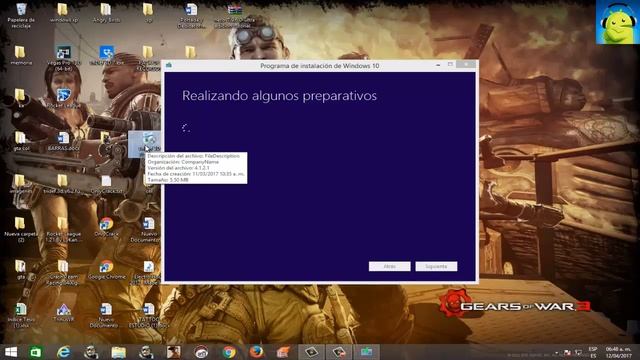The height and width of the screenshot is (360, 640).
Task: Click the installer title 'Programa de instalación de Windows 10'
Action: point(320,66)
